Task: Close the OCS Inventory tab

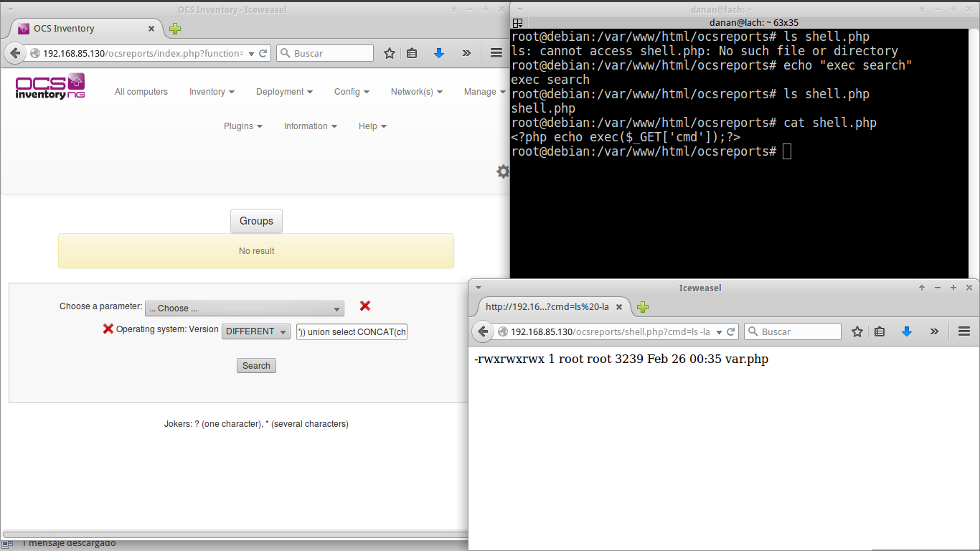Action: pos(152,29)
